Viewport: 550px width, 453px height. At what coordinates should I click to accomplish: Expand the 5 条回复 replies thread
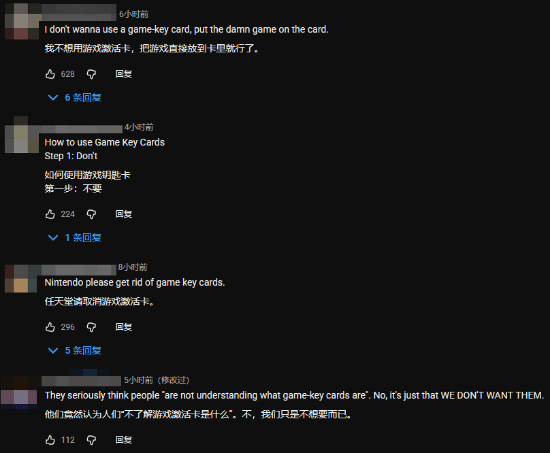[74, 351]
